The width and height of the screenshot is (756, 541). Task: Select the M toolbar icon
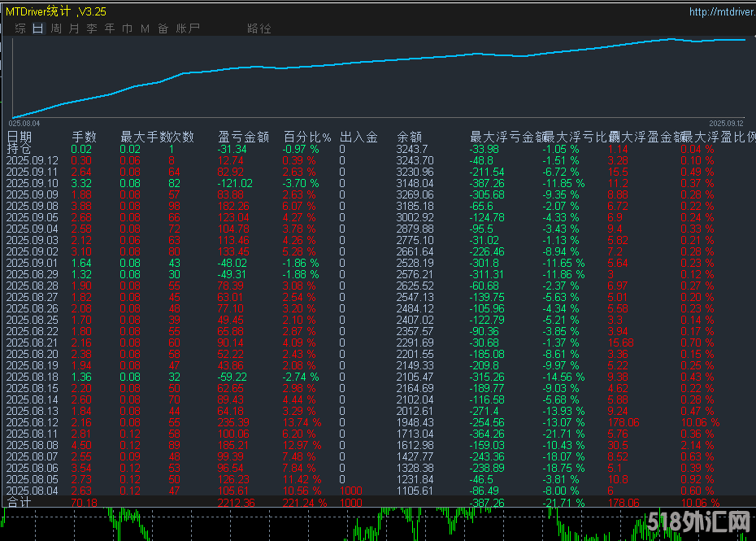(145, 28)
